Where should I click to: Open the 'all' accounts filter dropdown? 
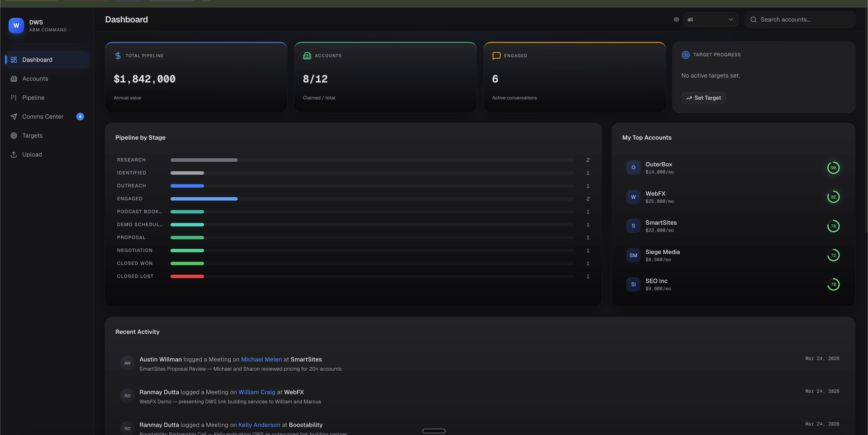(x=710, y=19)
